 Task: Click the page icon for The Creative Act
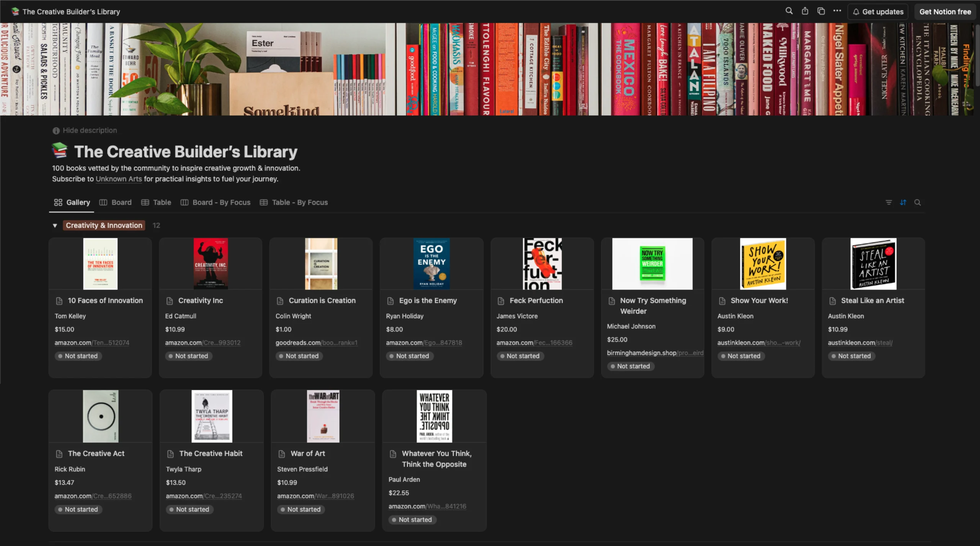[59, 454]
